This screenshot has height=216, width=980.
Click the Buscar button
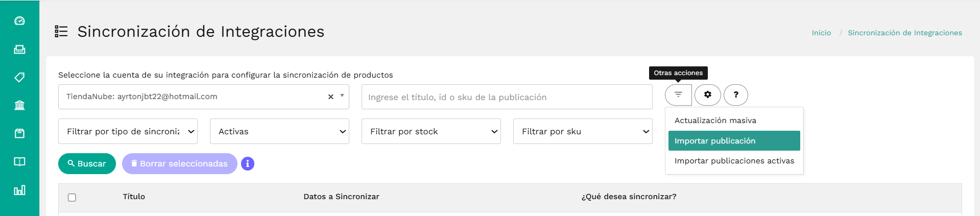tap(87, 164)
